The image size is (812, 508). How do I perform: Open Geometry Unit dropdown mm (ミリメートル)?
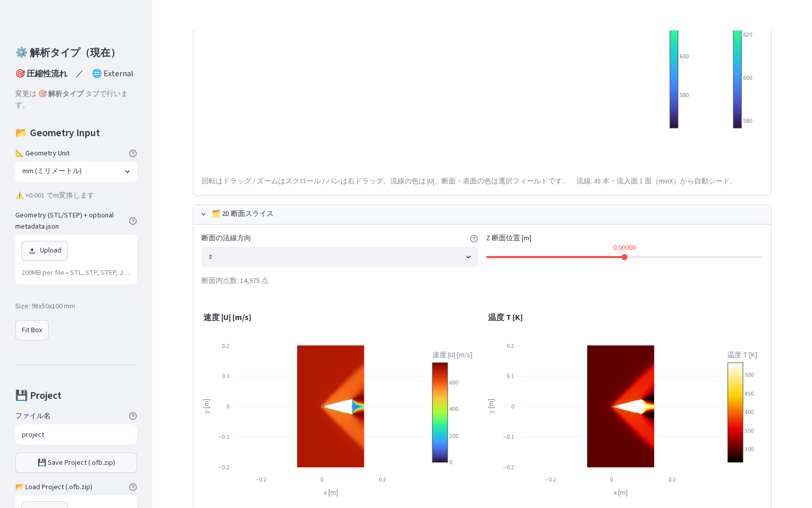76,172
